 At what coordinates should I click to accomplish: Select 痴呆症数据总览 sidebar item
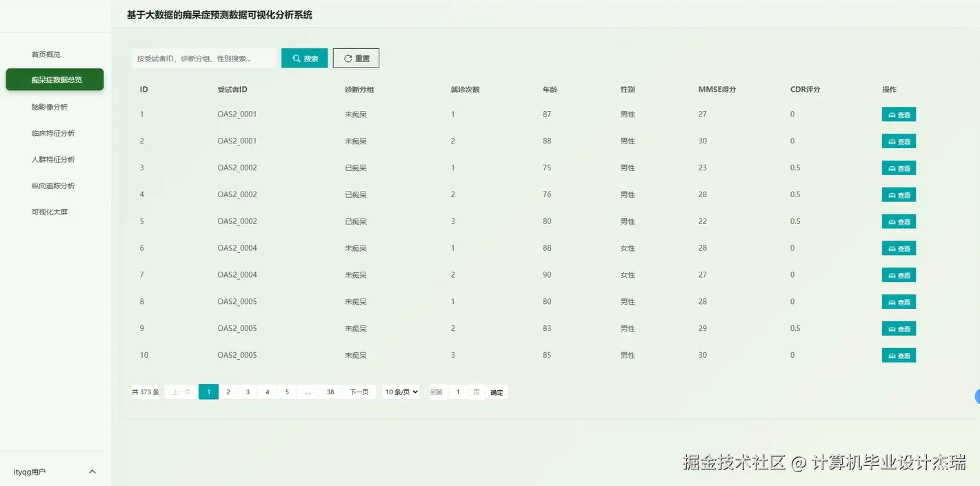(55, 79)
